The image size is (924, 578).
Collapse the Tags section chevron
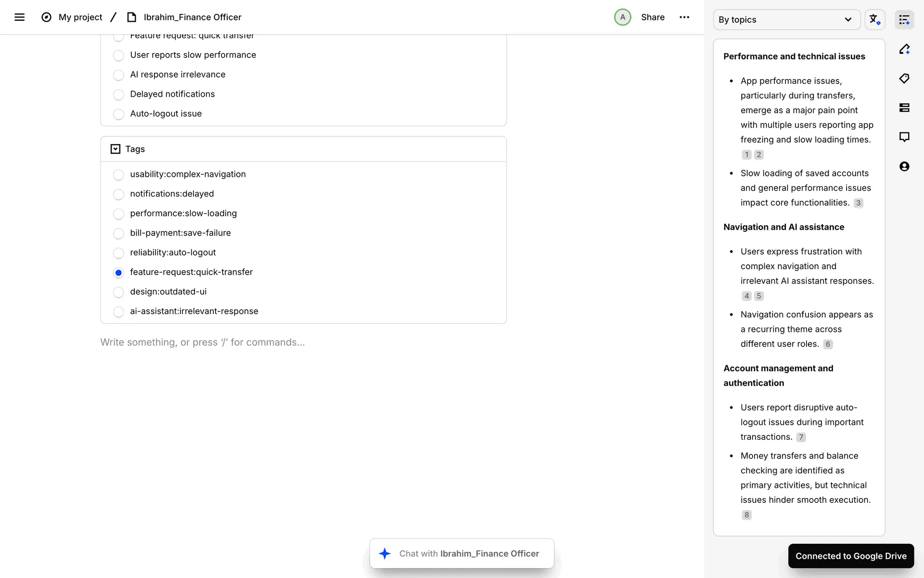point(115,149)
